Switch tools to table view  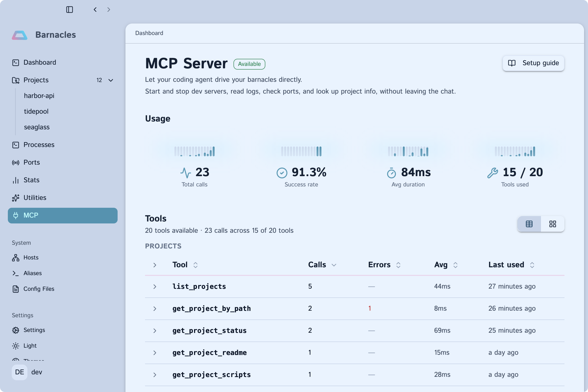click(529, 224)
